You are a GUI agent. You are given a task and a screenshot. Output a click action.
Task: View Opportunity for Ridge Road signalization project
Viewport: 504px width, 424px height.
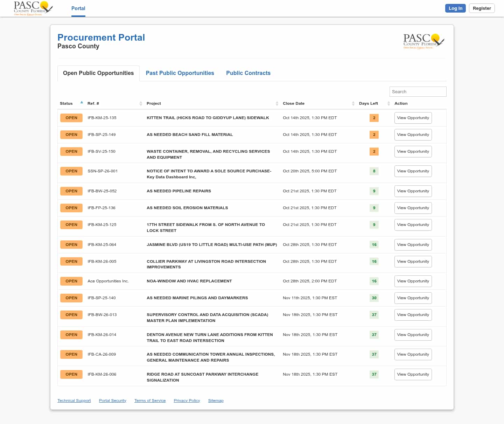pos(413,374)
